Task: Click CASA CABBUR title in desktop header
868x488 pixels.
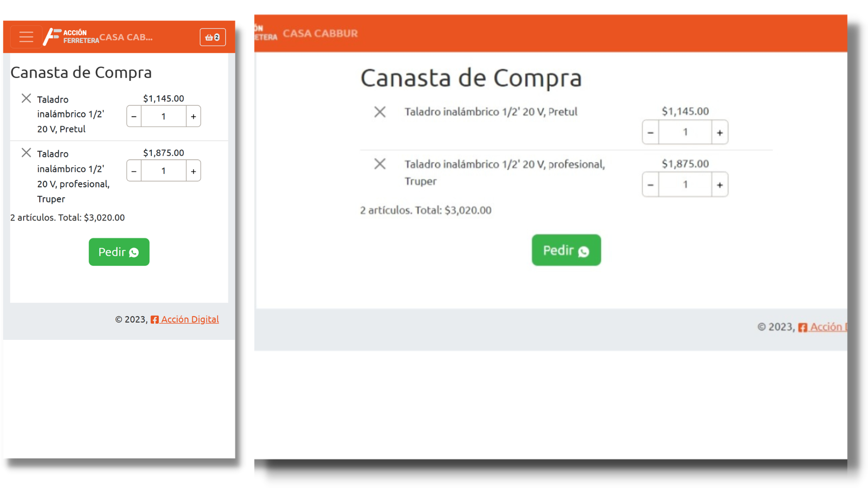Action: [320, 33]
